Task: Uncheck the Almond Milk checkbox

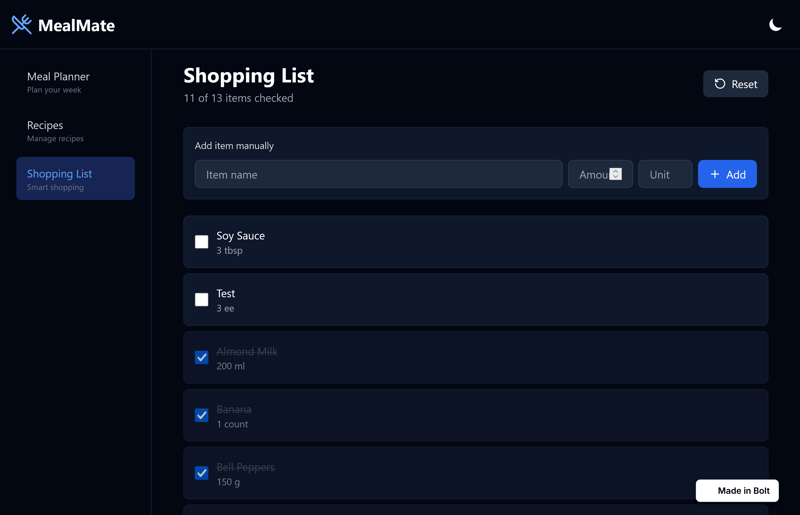Action: pos(202,358)
